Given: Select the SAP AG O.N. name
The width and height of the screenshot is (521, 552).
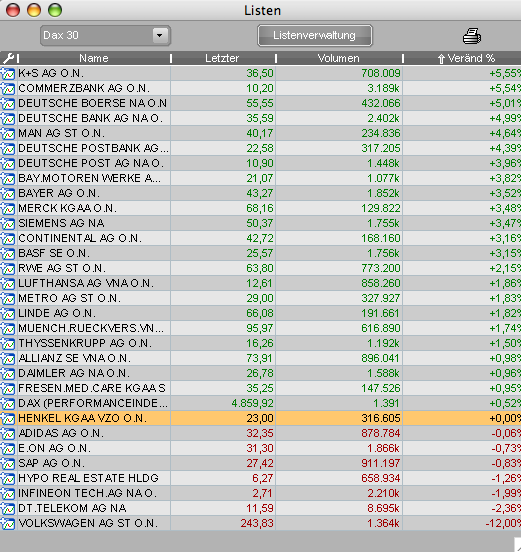Looking at the screenshot, I should point(51,463).
